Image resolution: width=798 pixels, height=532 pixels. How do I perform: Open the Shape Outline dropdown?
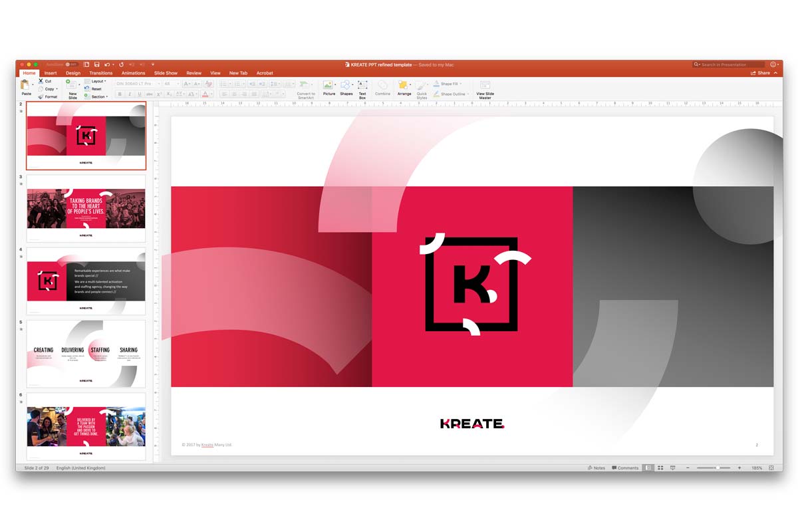point(450,94)
